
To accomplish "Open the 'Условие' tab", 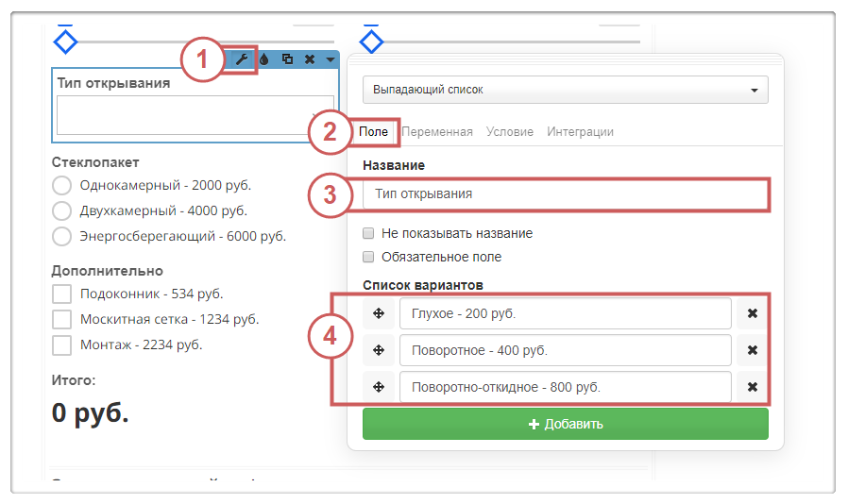I will tap(510, 132).
